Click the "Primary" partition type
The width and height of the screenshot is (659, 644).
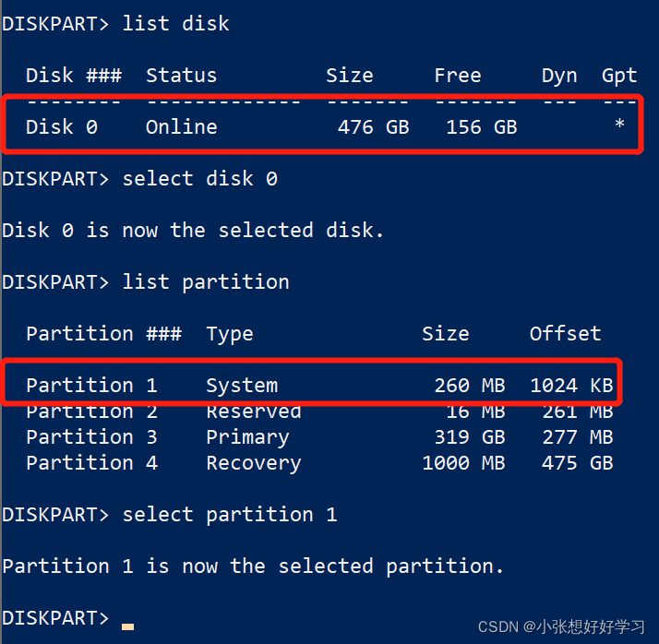coord(247,437)
